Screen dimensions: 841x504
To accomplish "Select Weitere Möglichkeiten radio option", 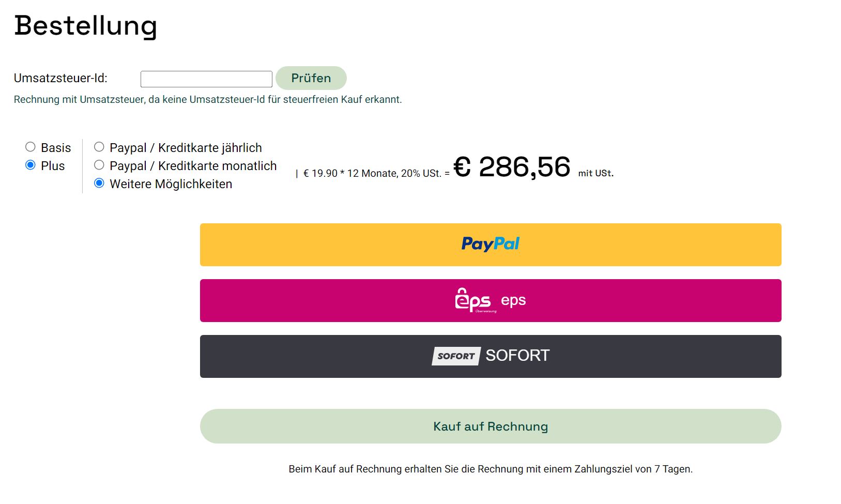I will click(99, 183).
